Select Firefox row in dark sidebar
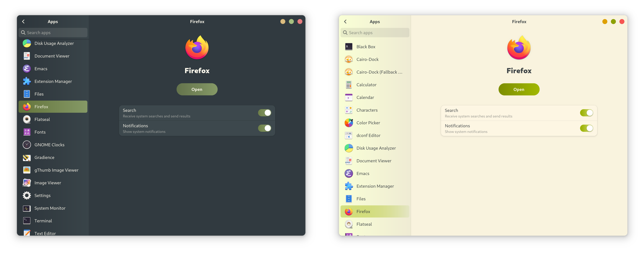Image resolution: width=644 pixels, height=254 pixels. point(53,107)
